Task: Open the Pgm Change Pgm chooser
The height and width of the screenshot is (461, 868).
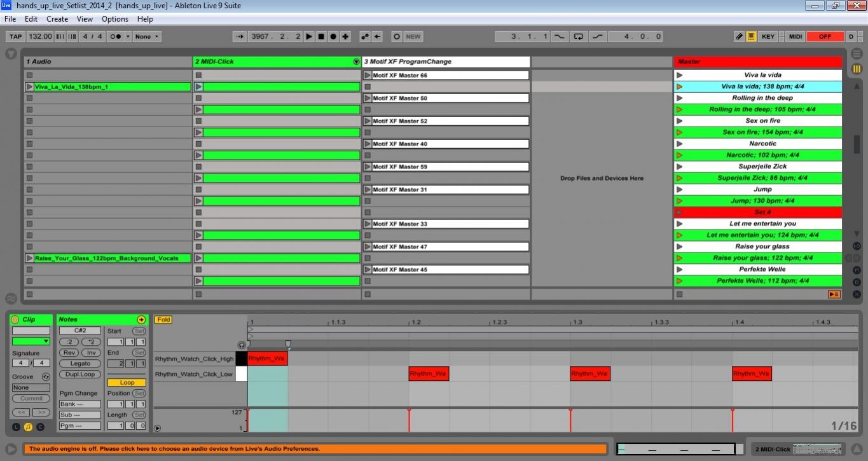Action: pyautogui.click(x=80, y=426)
